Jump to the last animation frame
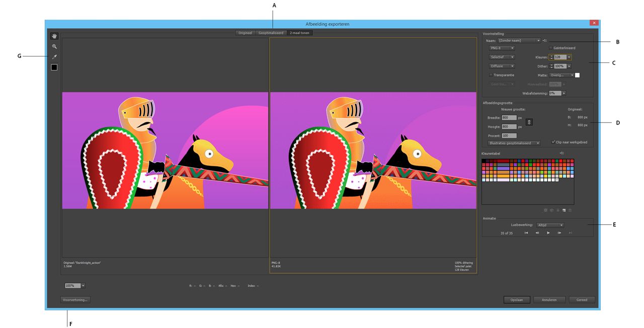 [x=571, y=233]
